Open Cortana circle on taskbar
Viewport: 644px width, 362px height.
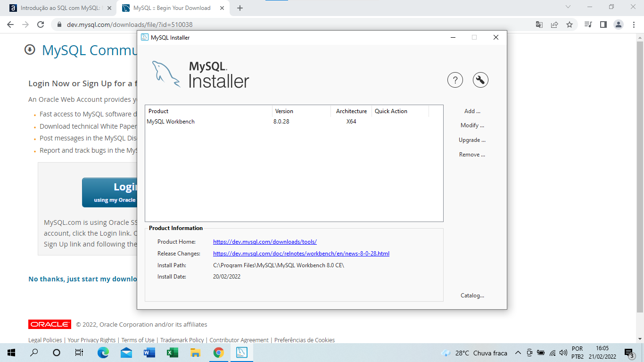click(57, 353)
